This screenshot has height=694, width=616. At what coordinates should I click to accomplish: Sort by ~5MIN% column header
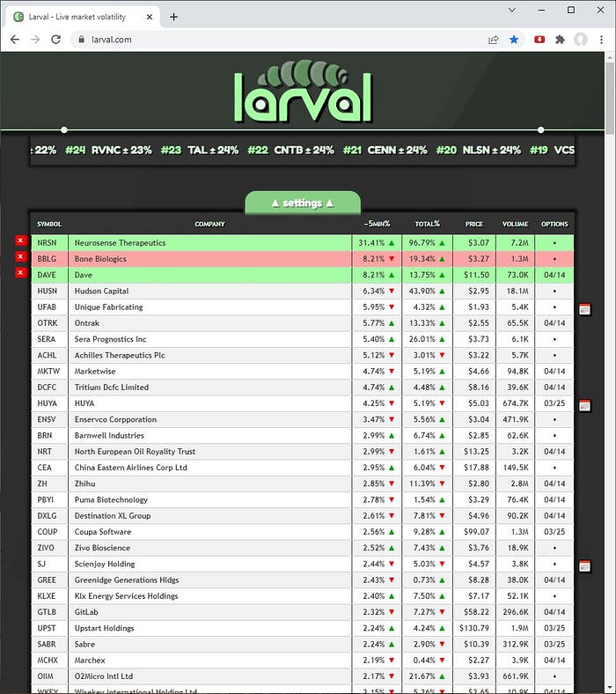[x=377, y=224]
